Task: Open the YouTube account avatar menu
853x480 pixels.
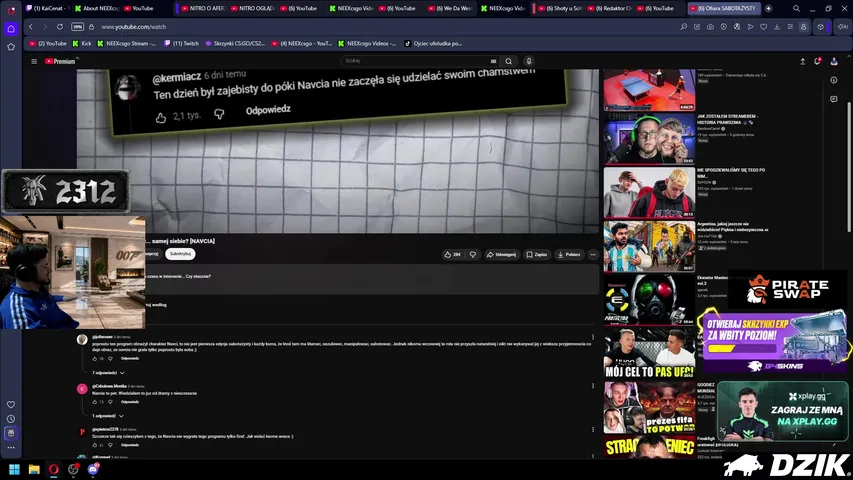Action: point(834,61)
